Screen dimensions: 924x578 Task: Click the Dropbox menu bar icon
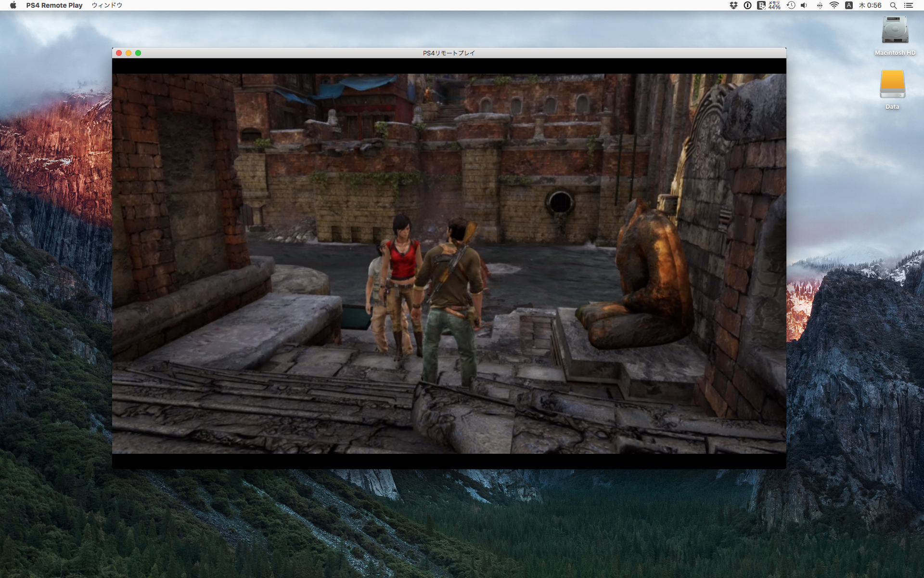pos(733,5)
